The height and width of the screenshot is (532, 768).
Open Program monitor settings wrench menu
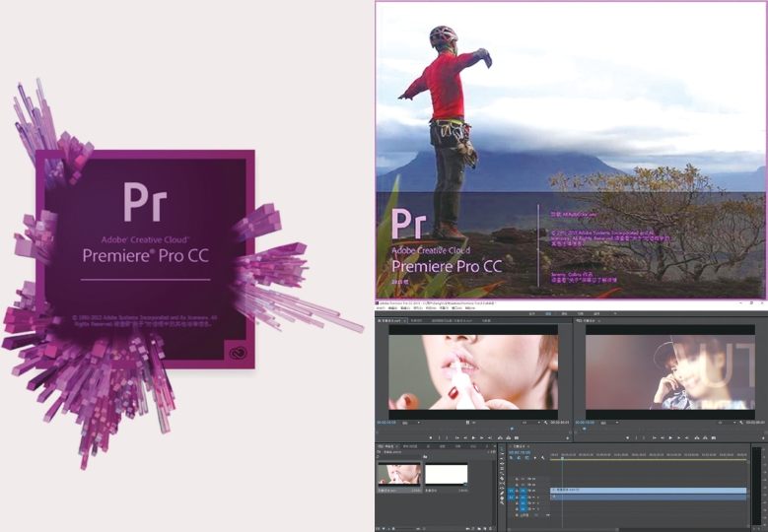[741, 423]
